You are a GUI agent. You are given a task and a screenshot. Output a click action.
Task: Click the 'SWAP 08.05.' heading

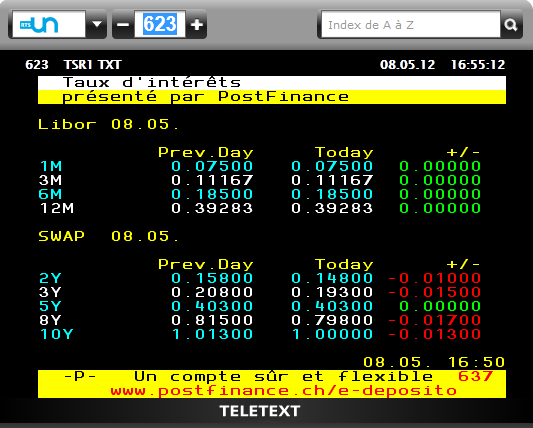(x=108, y=236)
